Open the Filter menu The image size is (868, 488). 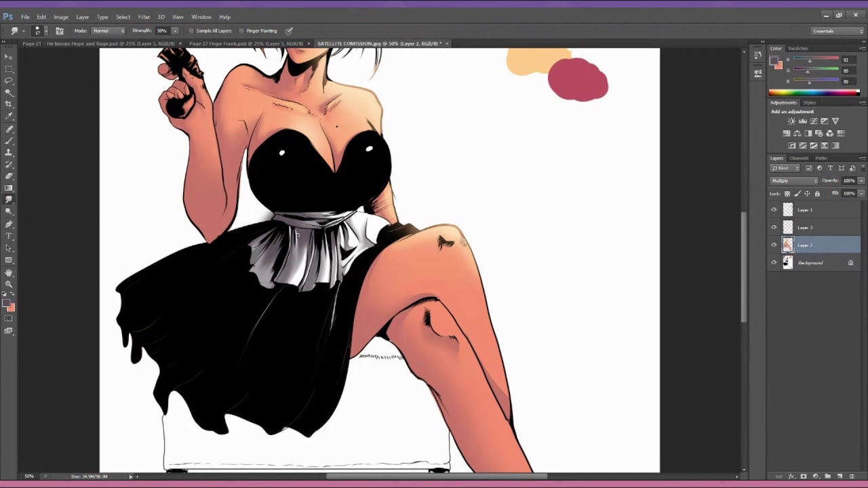coord(144,17)
